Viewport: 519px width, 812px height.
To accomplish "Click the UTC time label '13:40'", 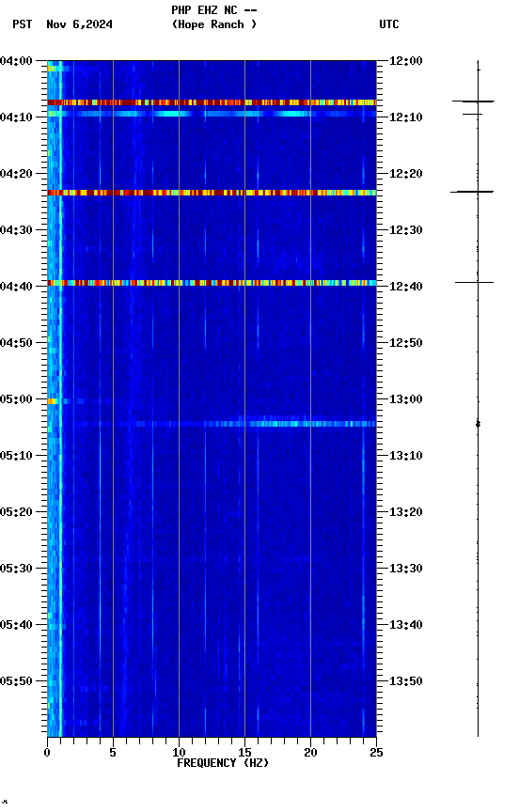I will click(406, 625).
